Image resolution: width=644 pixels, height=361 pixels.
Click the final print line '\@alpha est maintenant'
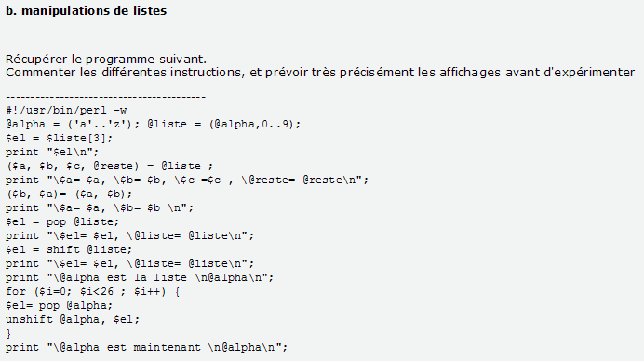click(x=146, y=347)
